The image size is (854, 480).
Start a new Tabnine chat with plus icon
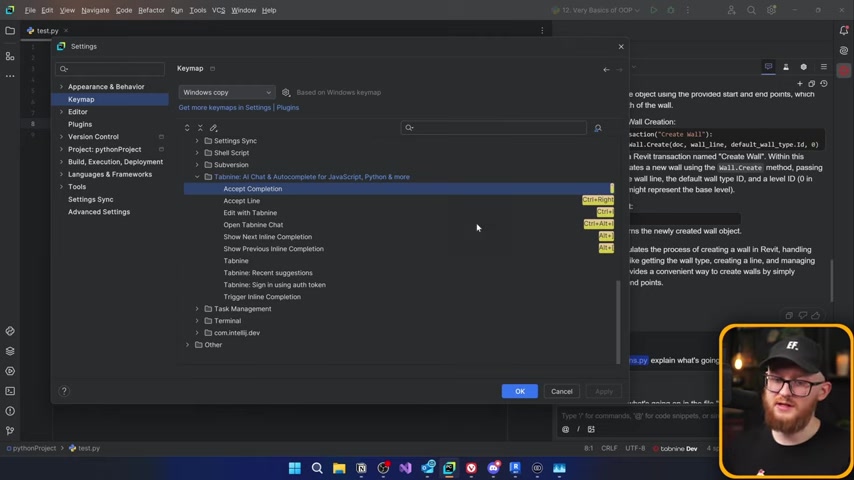point(800,84)
